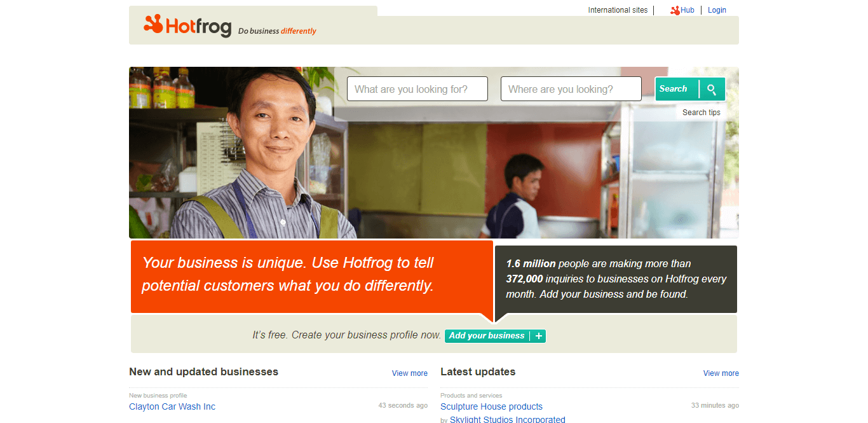Focus the 'Where are you looking?' field
868x423 pixels.
pyautogui.click(x=571, y=89)
